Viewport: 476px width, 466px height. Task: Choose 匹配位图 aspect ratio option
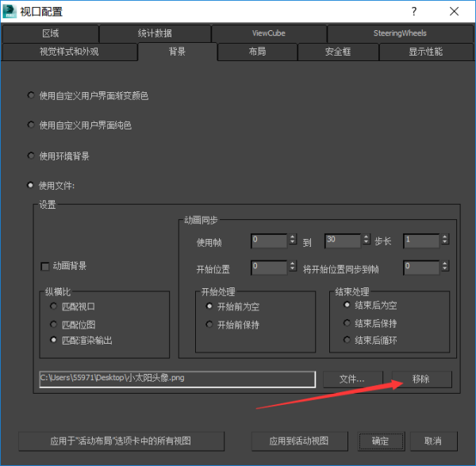(53, 325)
